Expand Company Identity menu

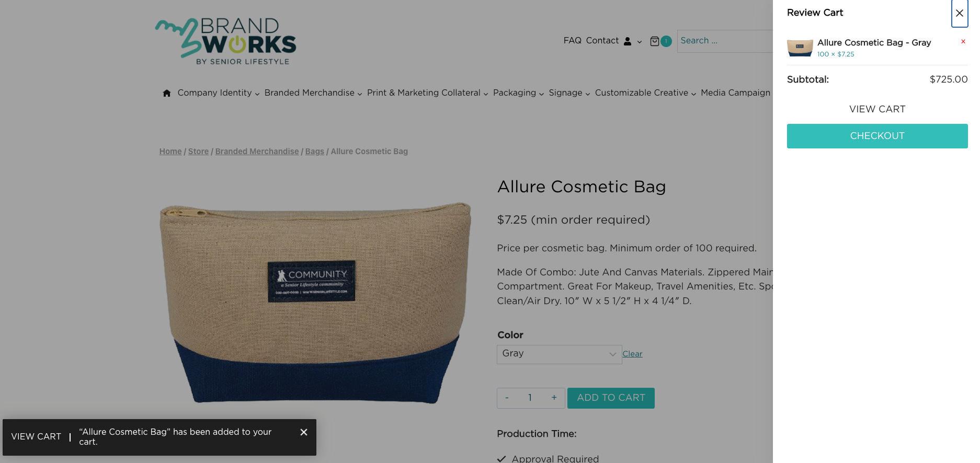click(x=218, y=93)
